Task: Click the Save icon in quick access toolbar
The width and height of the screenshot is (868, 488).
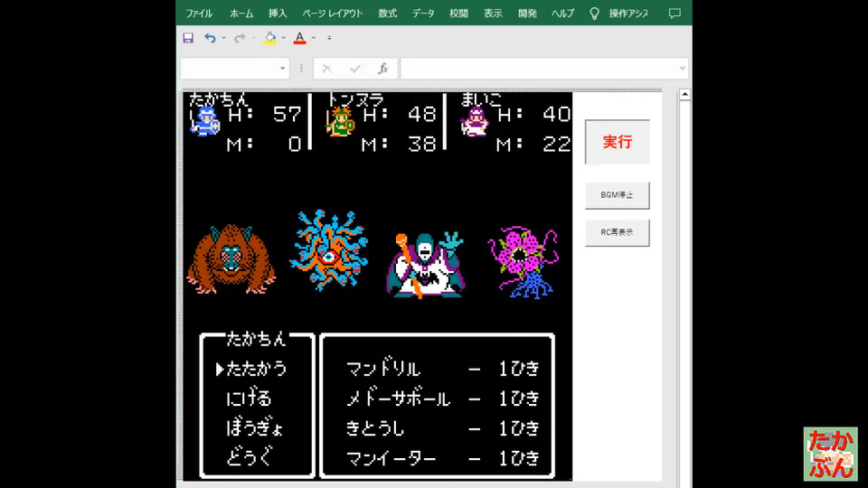Action: (188, 38)
